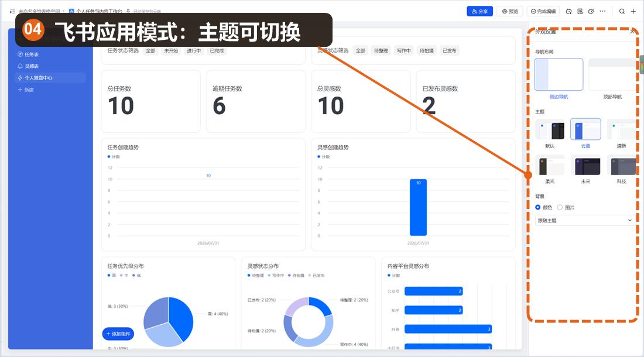This screenshot has height=357, width=644.
Task: Toggle the 待拍摄 legend in 灵感状态分布
Action: pos(296,275)
